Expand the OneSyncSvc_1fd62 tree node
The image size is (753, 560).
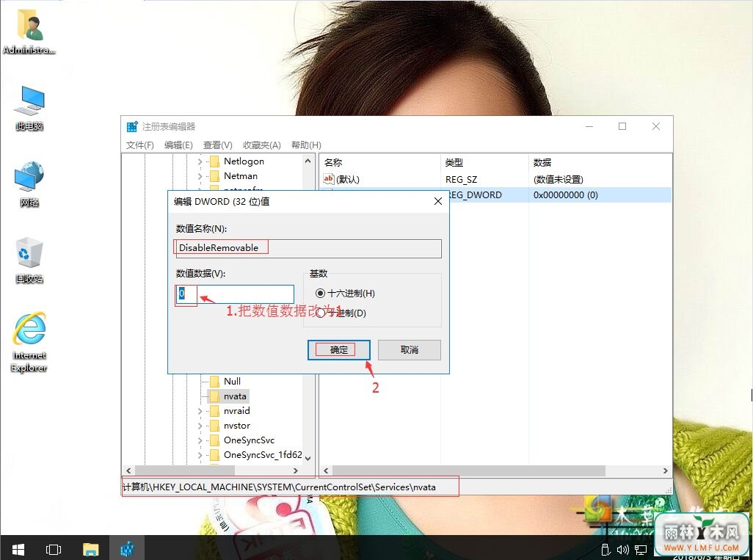[200, 455]
